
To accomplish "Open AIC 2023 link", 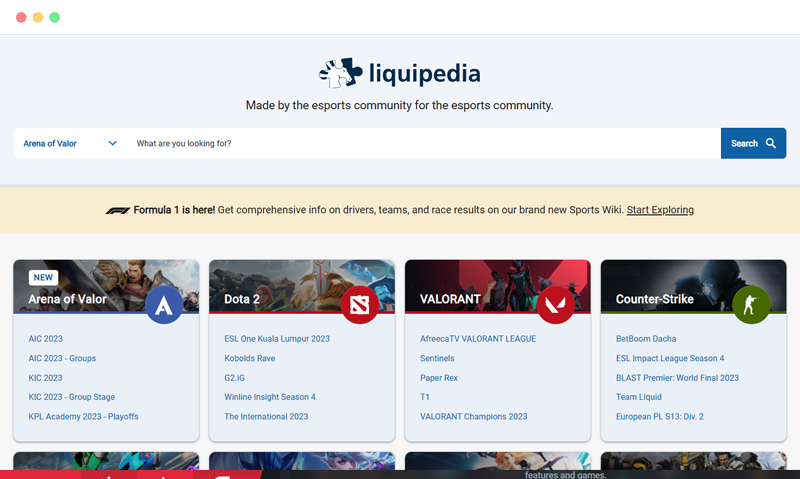I will click(x=45, y=339).
